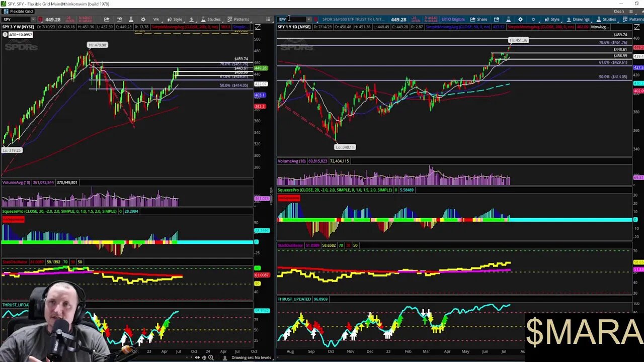The height and width of the screenshot is (362, 644).
Task: Click 61.8% ($429.61) fib label, right chart
Action: pos(613,62)
